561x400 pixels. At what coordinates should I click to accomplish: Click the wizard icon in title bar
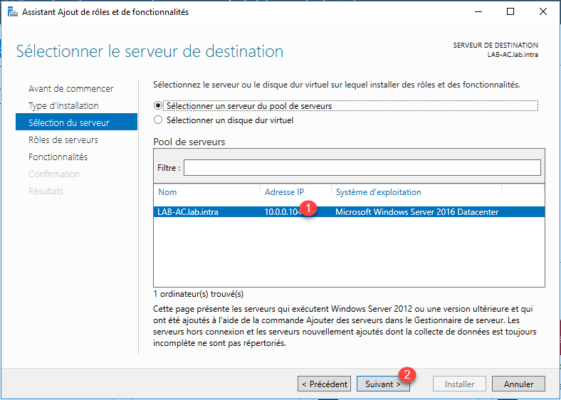click(x=13, y=12)
